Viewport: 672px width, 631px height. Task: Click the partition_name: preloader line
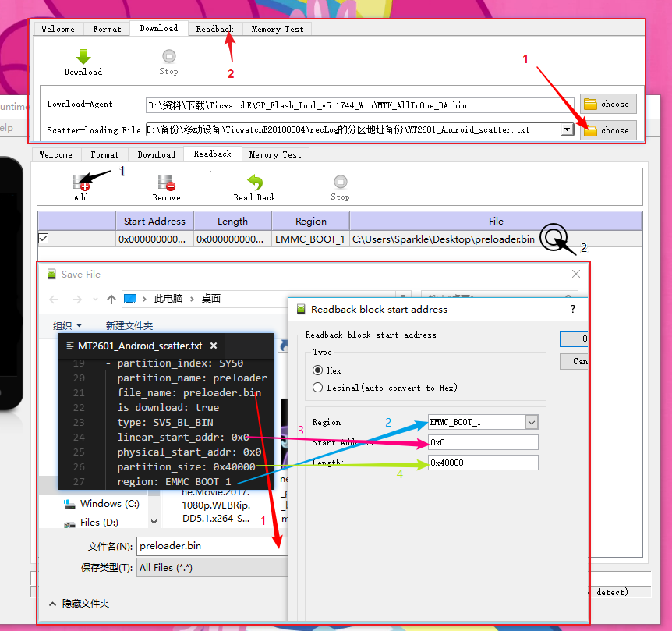[192, 378]
